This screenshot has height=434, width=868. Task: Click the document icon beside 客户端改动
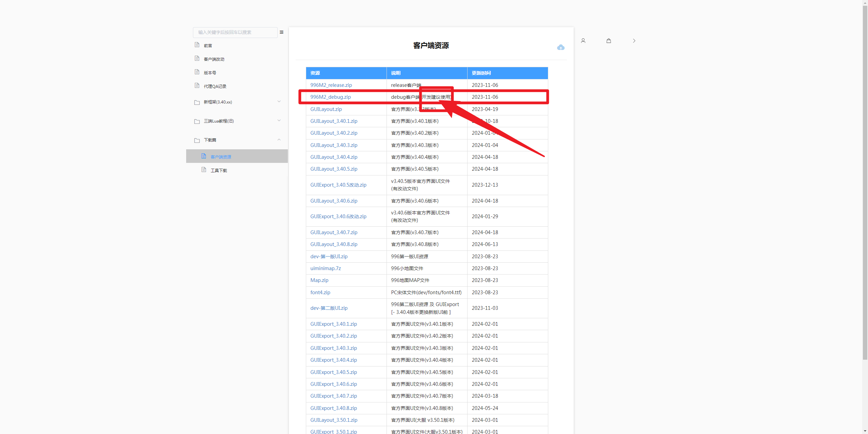tap(197, 58)
